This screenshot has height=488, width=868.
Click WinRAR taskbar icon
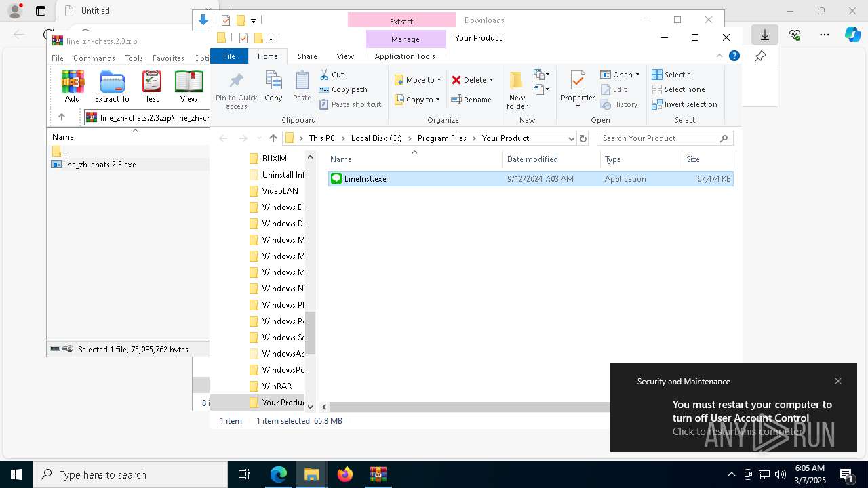378,474
